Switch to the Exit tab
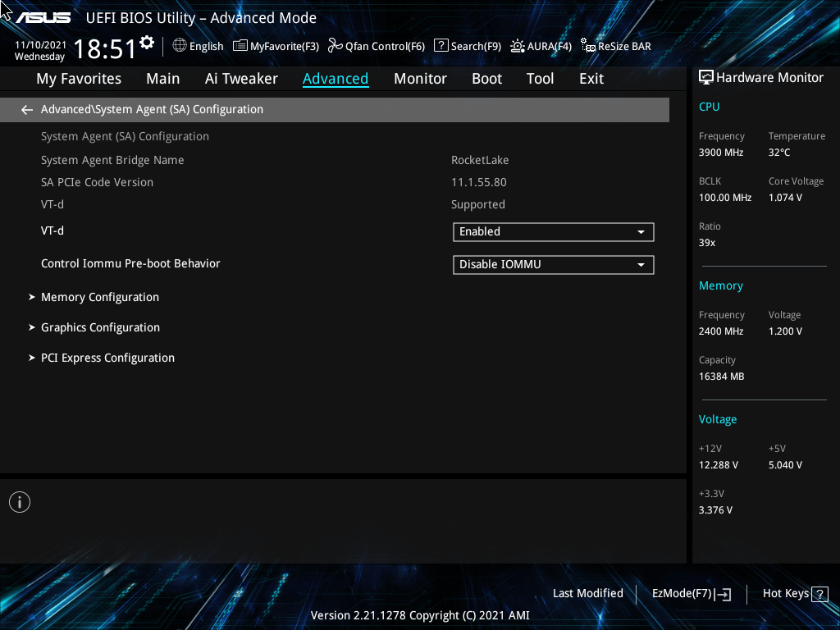840x630 pixels. tap(591, 79)
